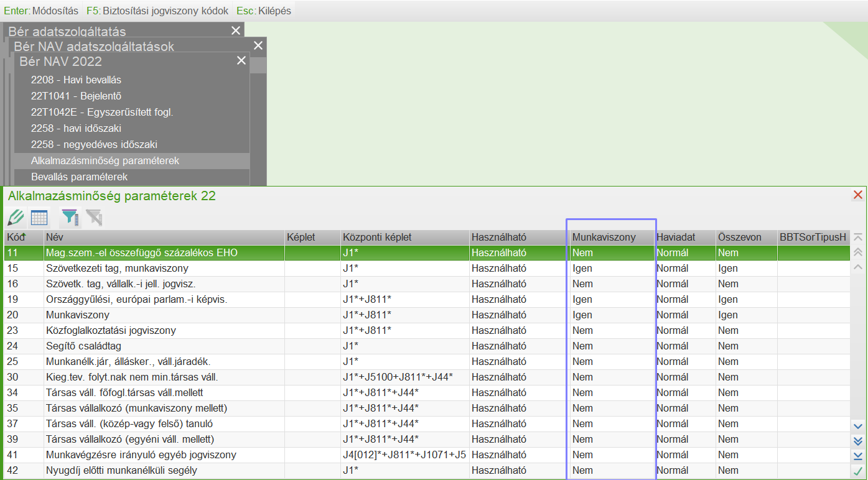The image size is (868, 480).
Task: Open 2258 - havi időszaki item
Action: (x=132, y=128)
